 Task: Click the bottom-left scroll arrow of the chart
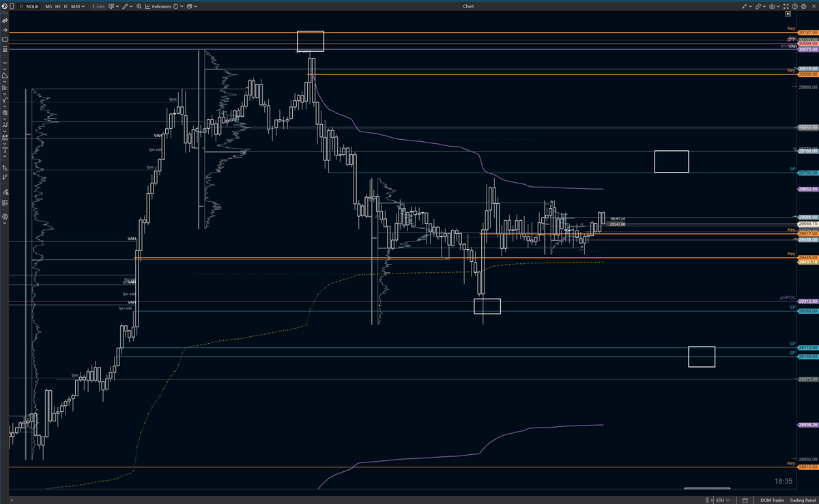click(13, 500)
